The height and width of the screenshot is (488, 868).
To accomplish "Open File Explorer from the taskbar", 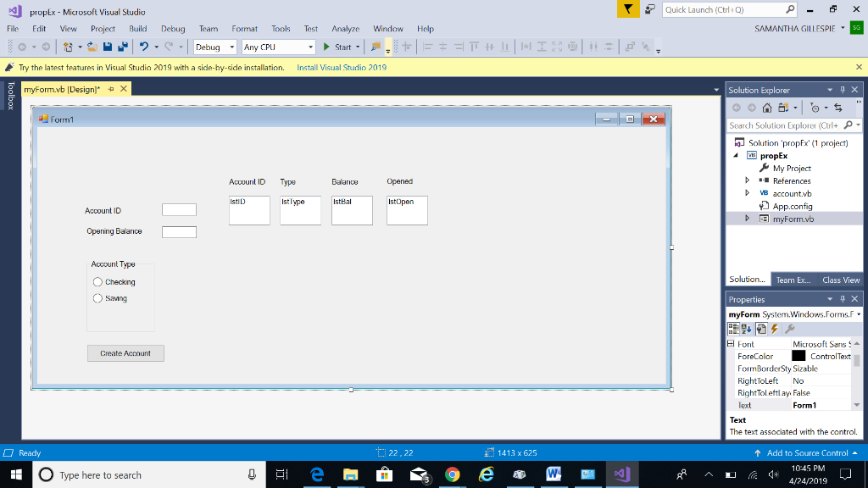I will click(350, 474).
